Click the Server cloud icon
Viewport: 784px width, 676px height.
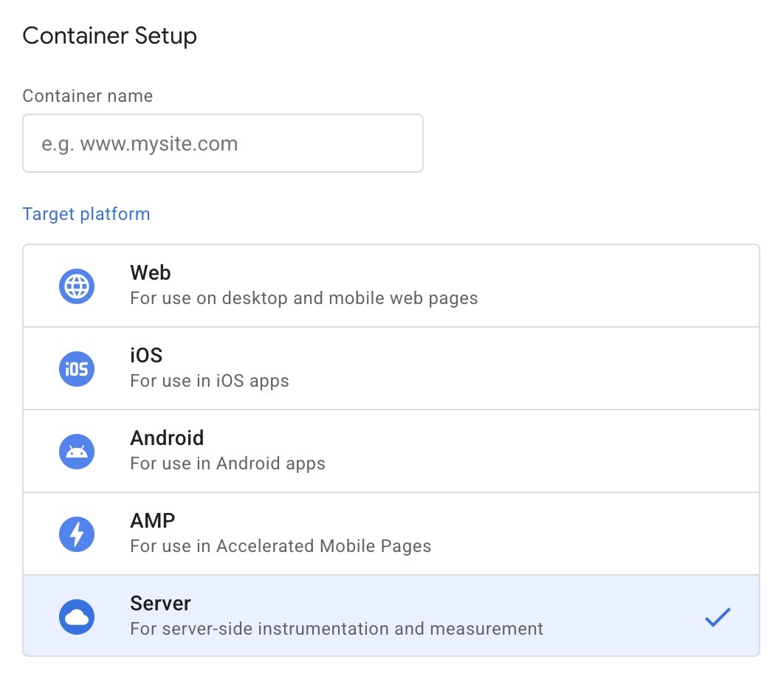pos(77,616)
